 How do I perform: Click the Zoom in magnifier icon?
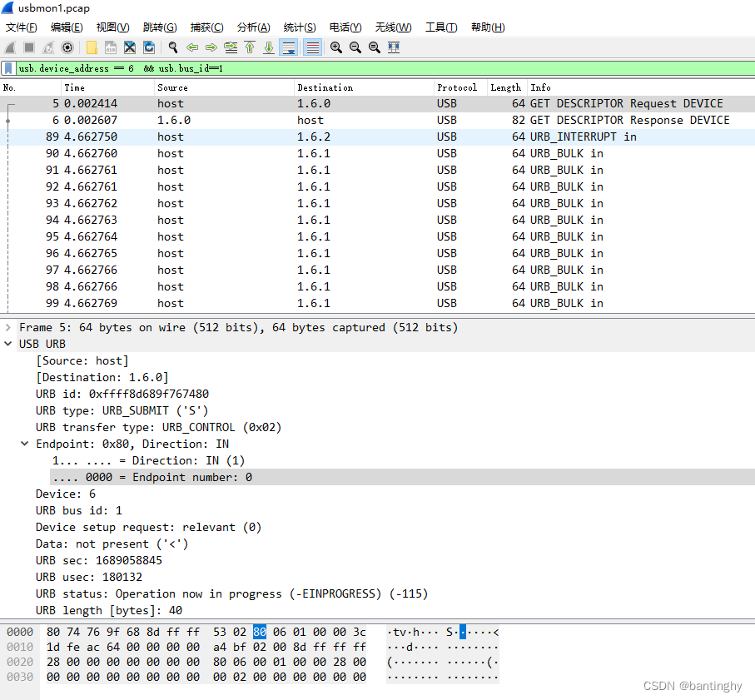pyautogui.click(x=336, y=47)
